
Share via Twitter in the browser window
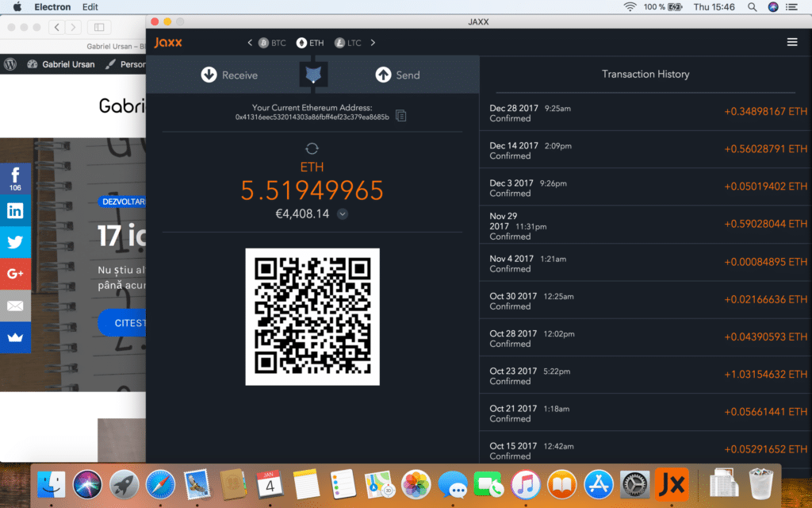click(x=15, y=242)
